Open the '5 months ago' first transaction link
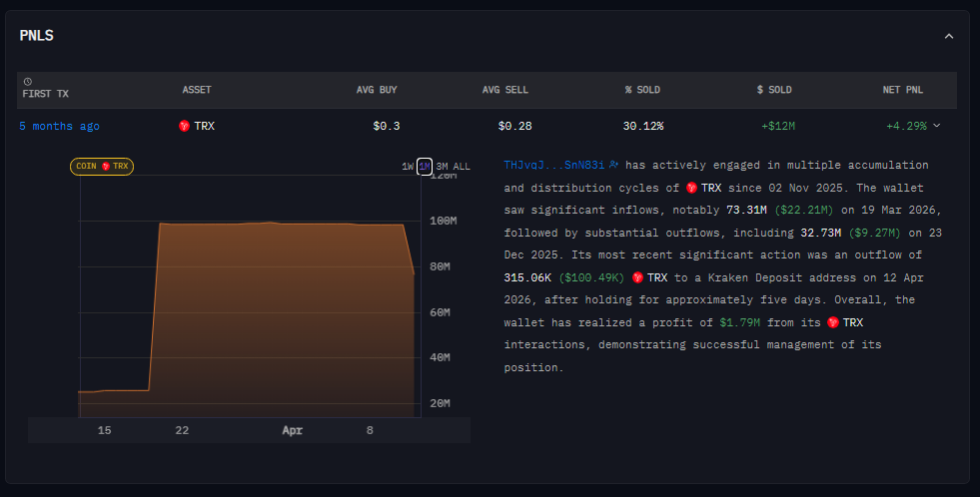This screenshot has height=497, width=980. (59, 126)
